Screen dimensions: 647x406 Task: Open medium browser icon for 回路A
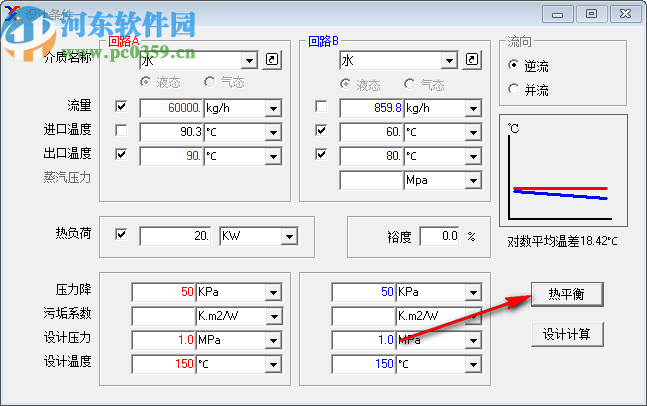tap(272, 60)
